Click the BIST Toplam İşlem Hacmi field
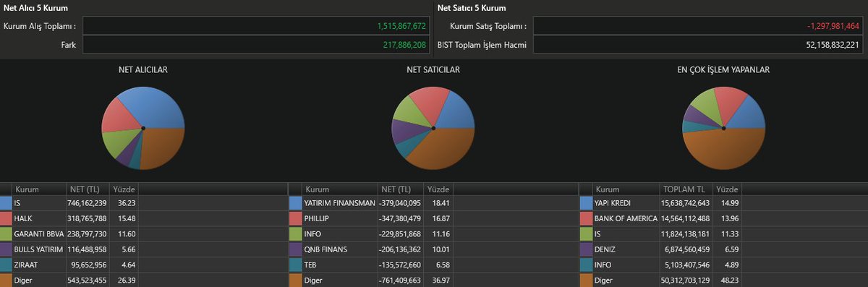This screenshot has height=287, width=868. coord(698,45)
